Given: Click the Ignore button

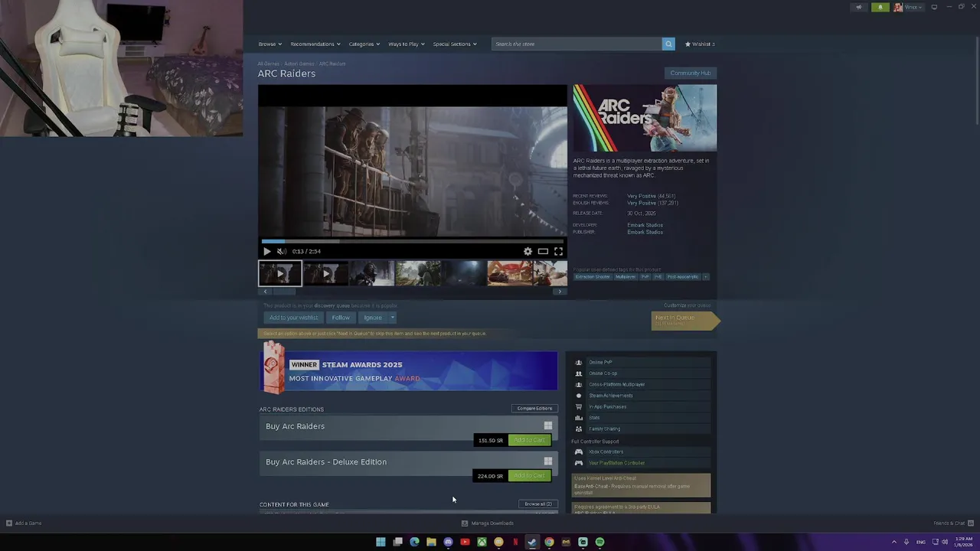Looking at the screenshot, I should (x=373, y=318).
